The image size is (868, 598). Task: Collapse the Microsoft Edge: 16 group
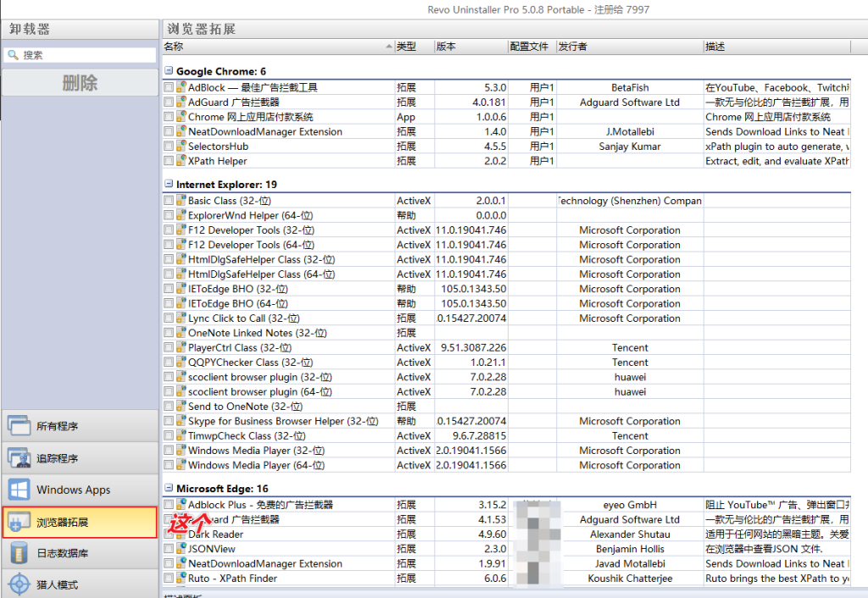click(x=169, y=489)
